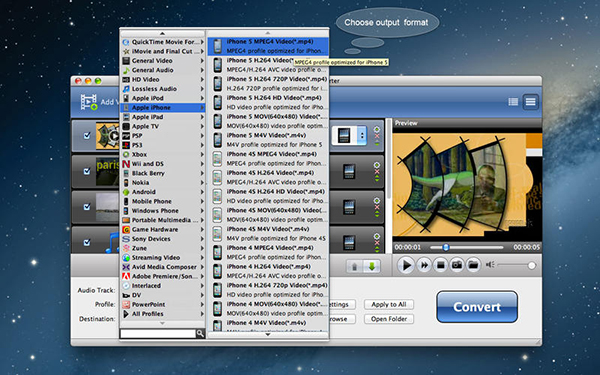This screenshot has width=600, height=375.
Task: Open settings gear for first video
Action: coord(377,130)
